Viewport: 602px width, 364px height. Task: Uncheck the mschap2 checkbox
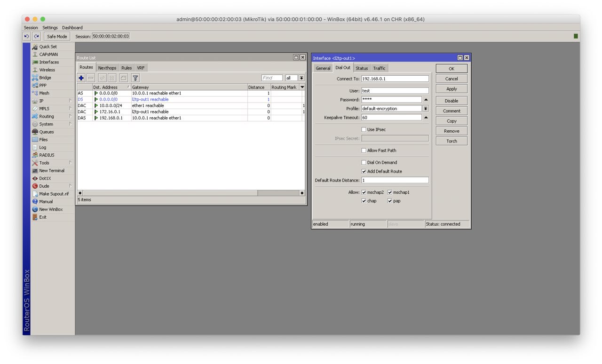(x=364, y=192)
